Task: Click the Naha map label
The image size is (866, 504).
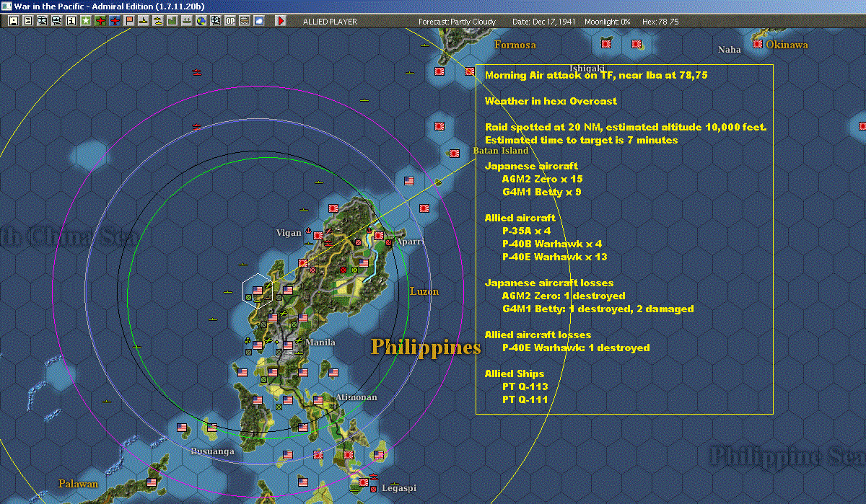Action: click(730, 50)
